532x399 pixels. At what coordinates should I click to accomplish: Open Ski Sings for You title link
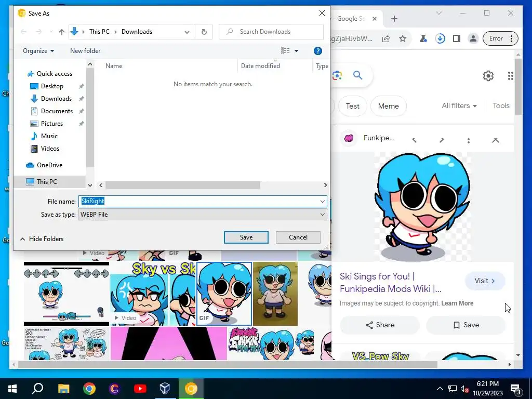[x=390, y=283]
